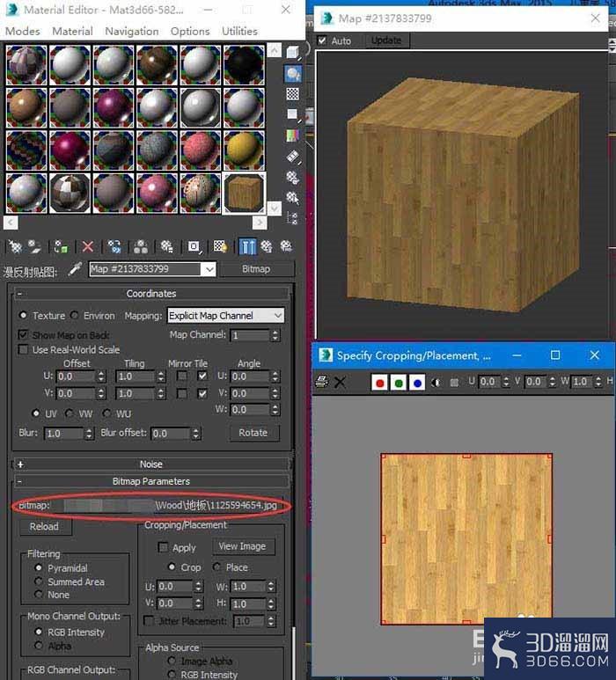This screenshot has height=680, width=616.
Task: Enable Apply cropping checkbox
Action: click(x=163, y=547)
